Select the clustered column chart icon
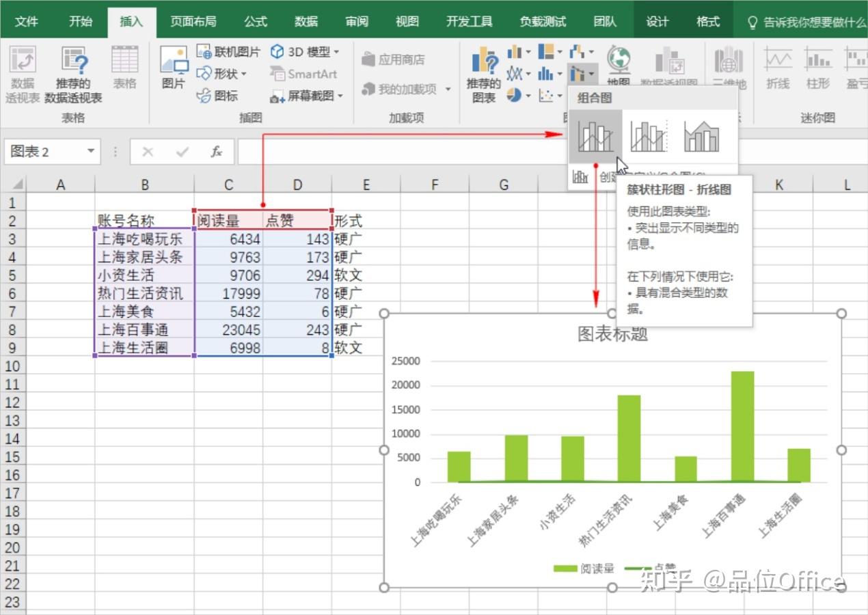Image resolution: width=868 pixels, height=615 pixels. tap(513, 51)
